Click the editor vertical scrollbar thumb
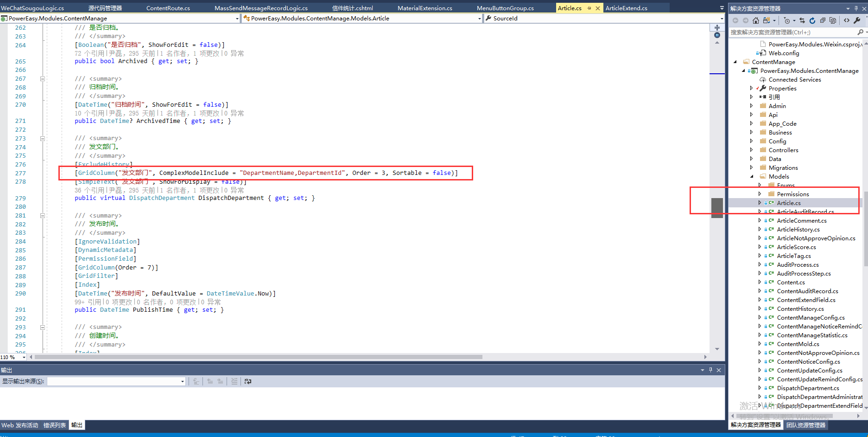Image resolution: width=868 pixels, height=437 pixels. pos(717,207)
